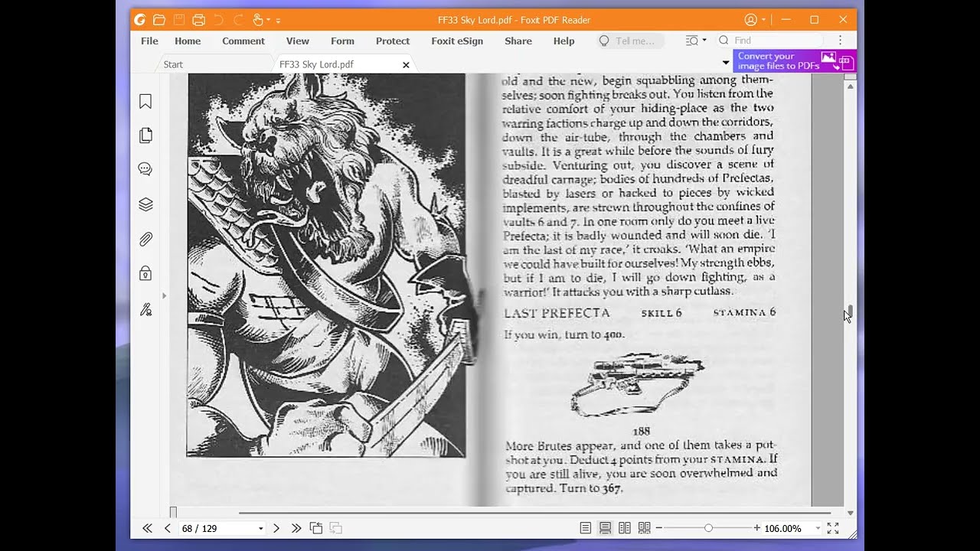980x551 pixels.
Task: Open the Form ribbon tab
Action: 342,41
